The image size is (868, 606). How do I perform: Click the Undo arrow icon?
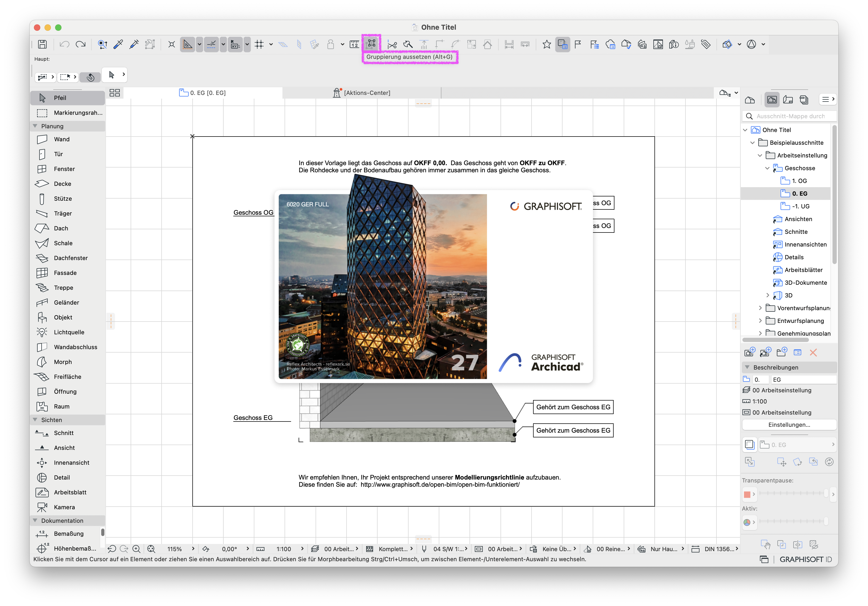point(64,44)
